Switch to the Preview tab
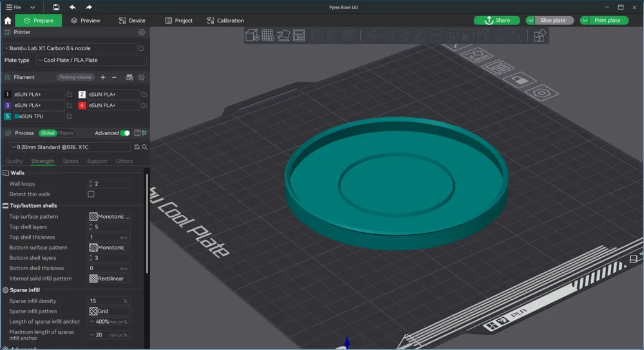644x350 pixels. pyautogui.click(x=86, y=21)
